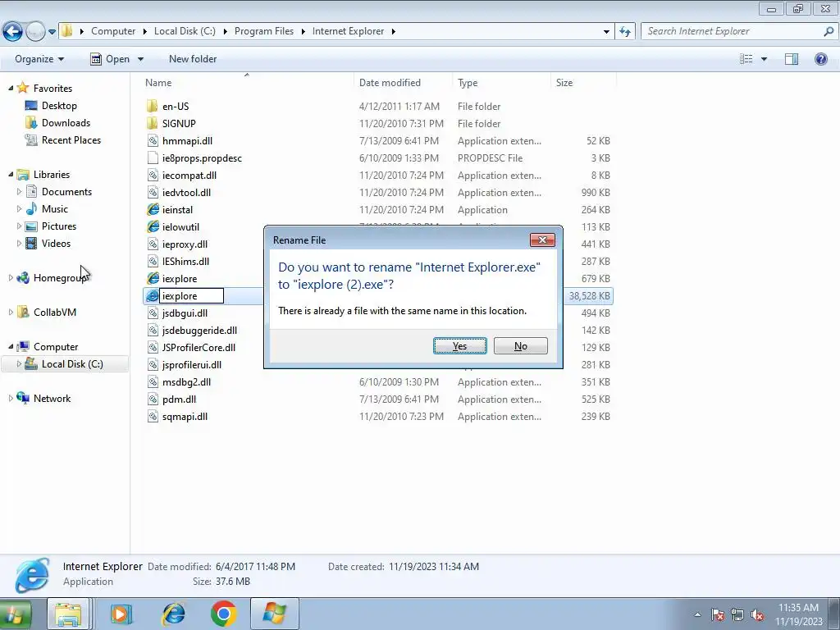Select the ieinstal application icon
The width and height of the screenshot is (840, 630).
(153, 209)
